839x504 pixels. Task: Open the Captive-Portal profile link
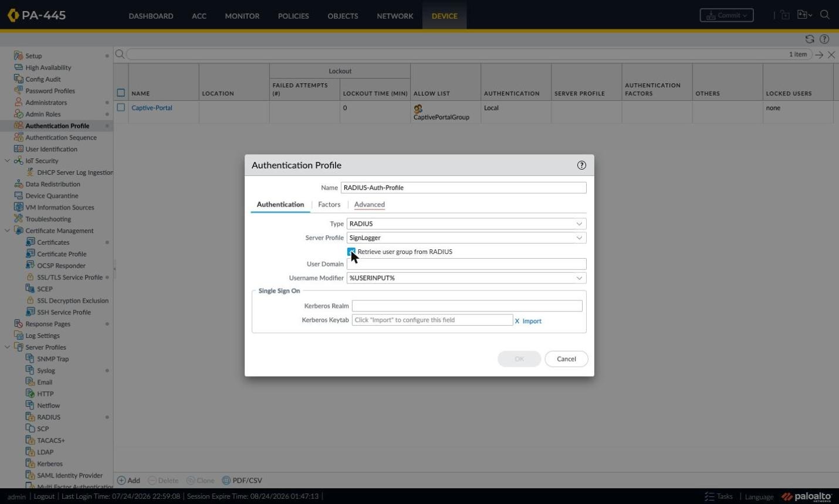[152, 108]
